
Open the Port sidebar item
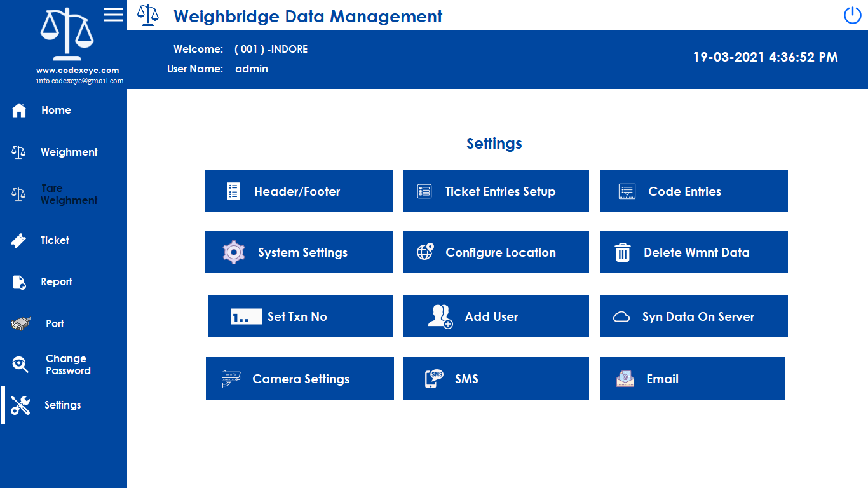(x=55, y=324)
